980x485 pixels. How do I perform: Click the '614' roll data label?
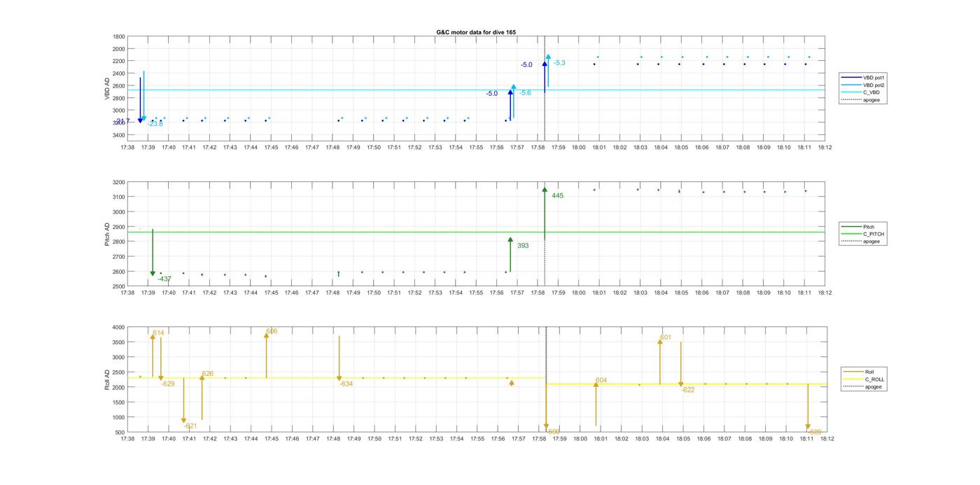click(x=158, y=333)
